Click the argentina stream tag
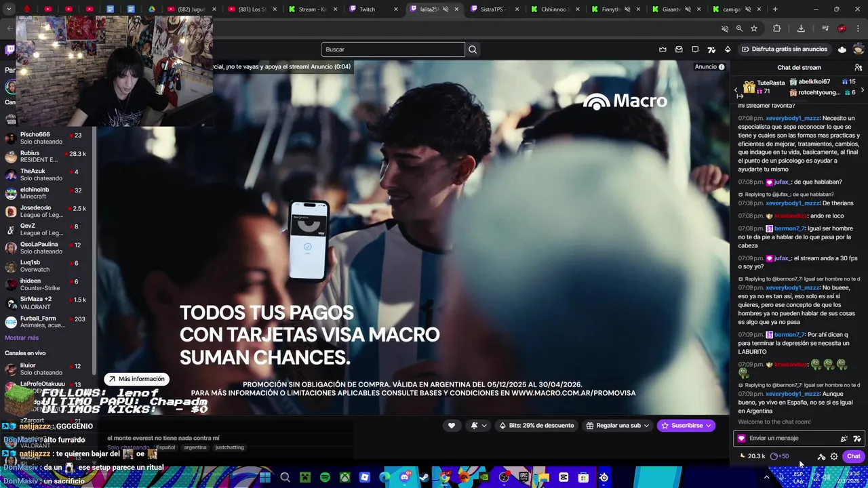This screenshot has width=868, height=488. click(195, 447)
